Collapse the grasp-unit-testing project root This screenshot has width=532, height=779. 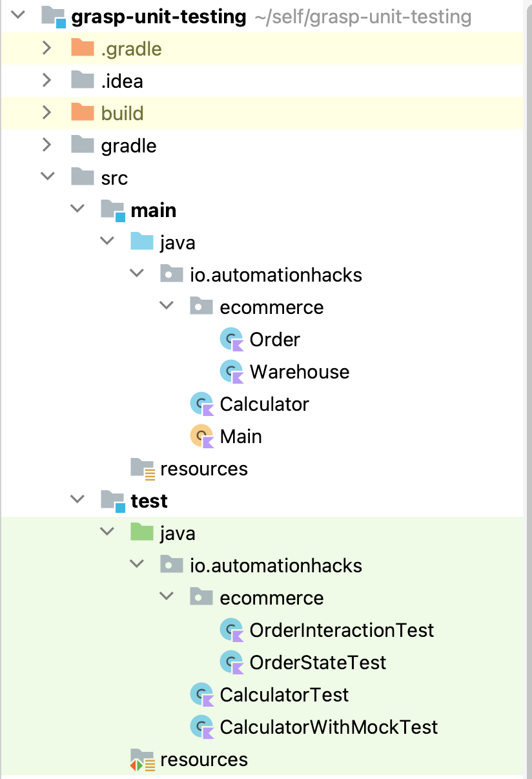16,17
